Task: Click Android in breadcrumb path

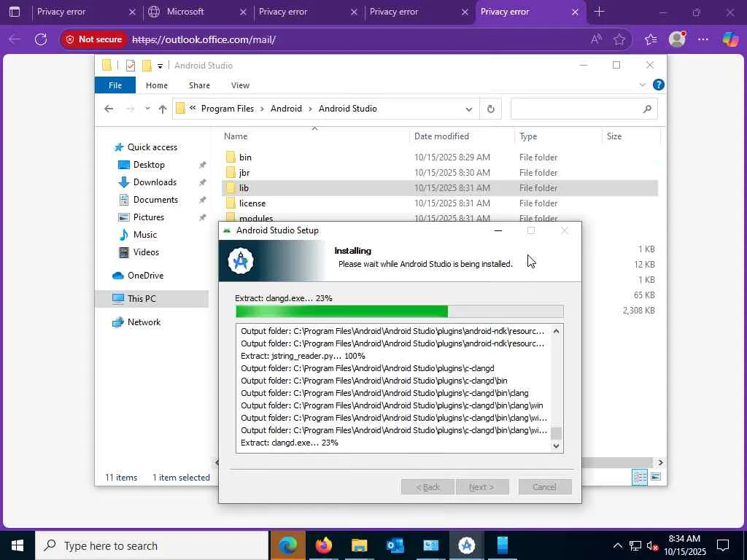Action: (286, 109)
